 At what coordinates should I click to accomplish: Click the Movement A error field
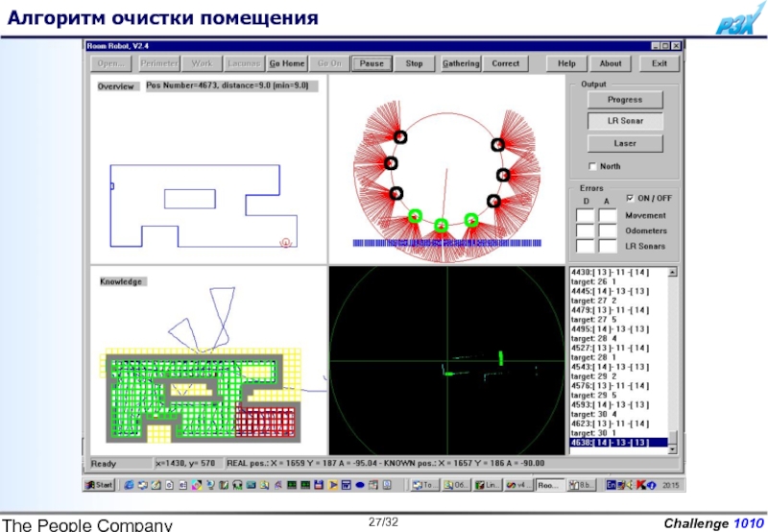click(x=608, y=215)
